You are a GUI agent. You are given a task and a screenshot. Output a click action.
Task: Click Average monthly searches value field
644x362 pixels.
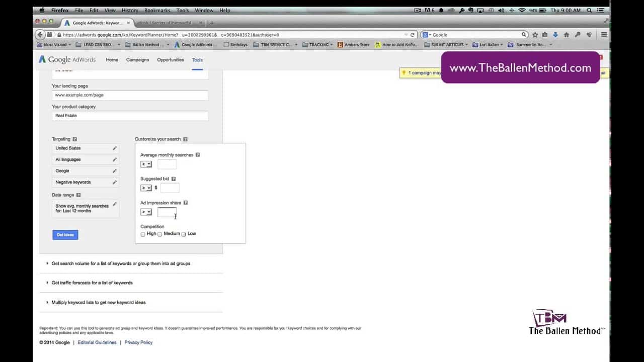click(x=167, y=164)
